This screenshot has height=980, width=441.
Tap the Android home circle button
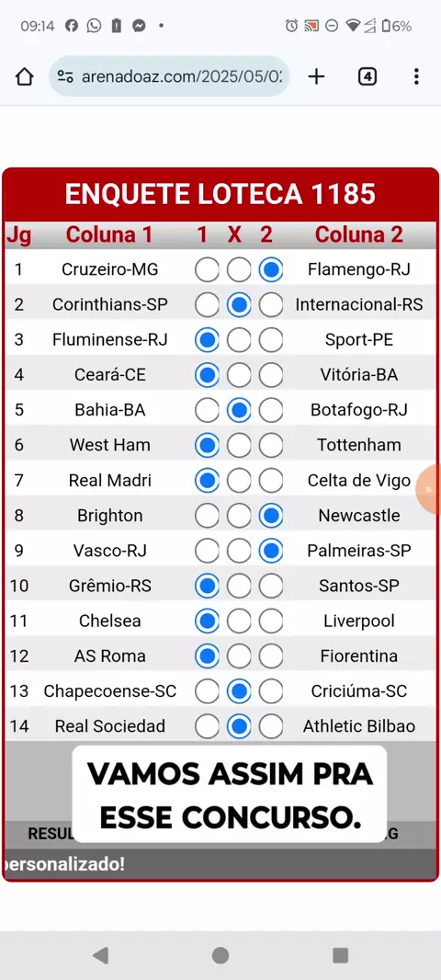pos(220,955)
